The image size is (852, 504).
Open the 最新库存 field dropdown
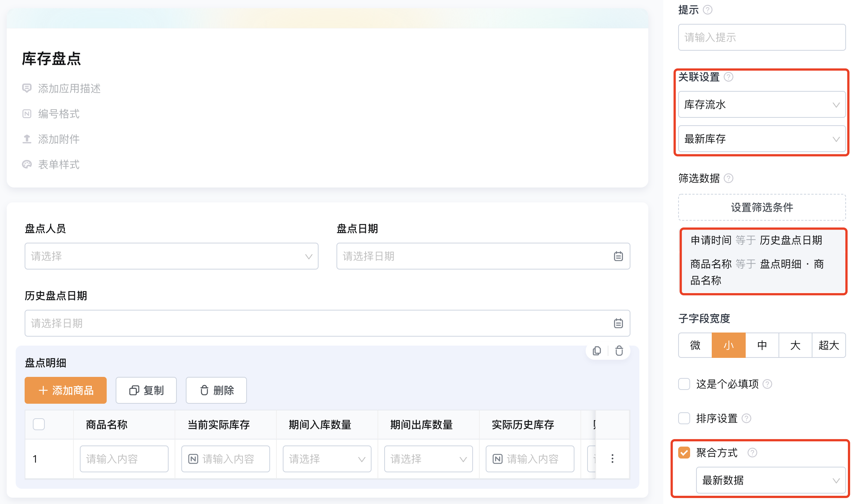coord(762,139)
